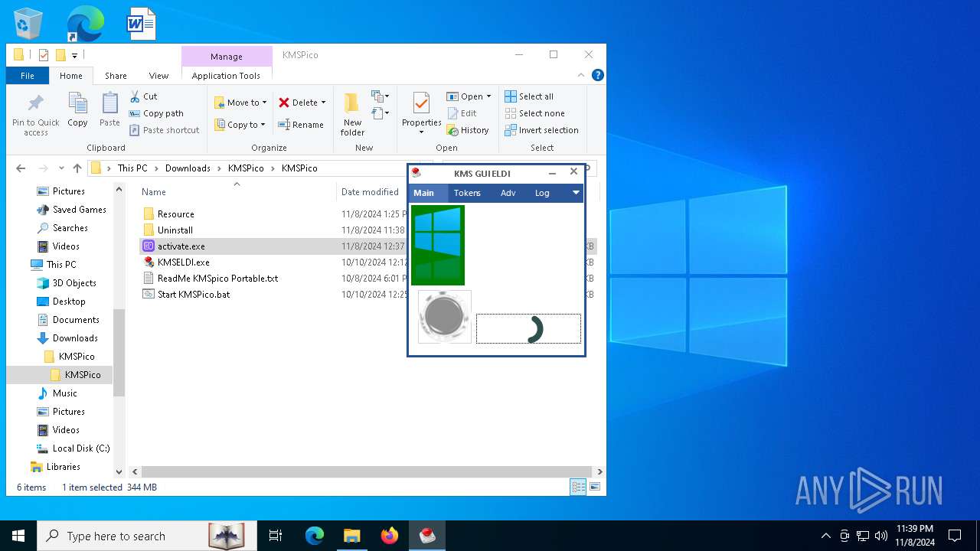Open the Log tab in KMS GUI ELDI
Screen dimensions: 980x551
pos(542,193)
